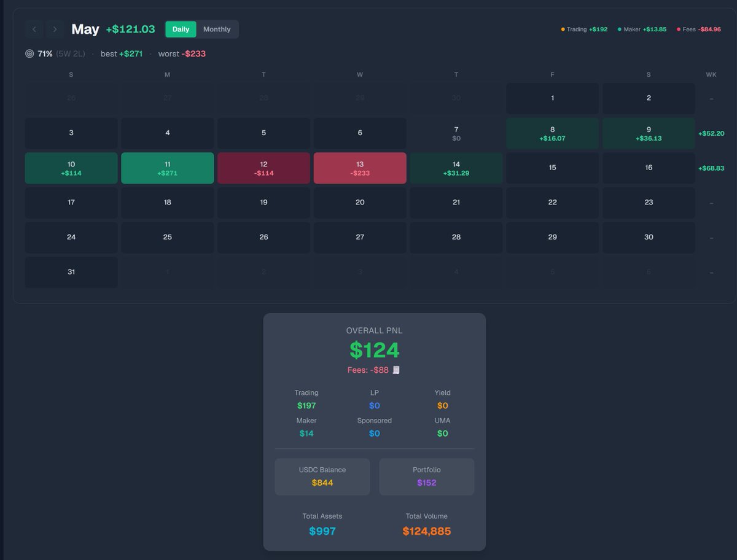Click the WK column header
This screenshot has width=737, height=560.
(x=711, y=75)
